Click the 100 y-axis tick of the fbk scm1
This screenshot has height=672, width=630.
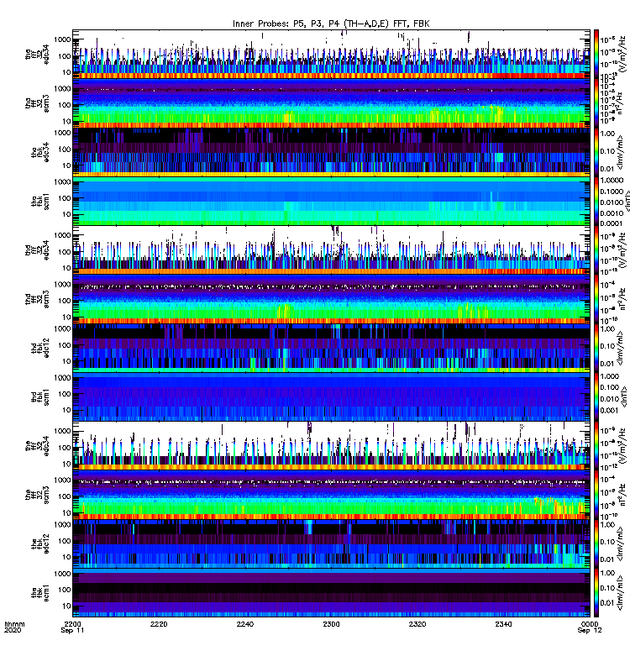point(65,591)
